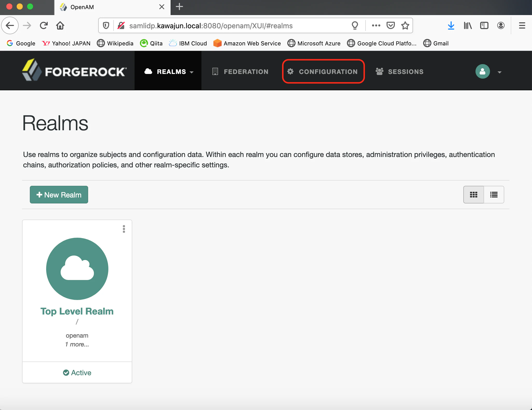The height and width of the screenshot is (410, 532).
Task: Expand the user account dropdown caret
Action: click(x=500, y=72)
